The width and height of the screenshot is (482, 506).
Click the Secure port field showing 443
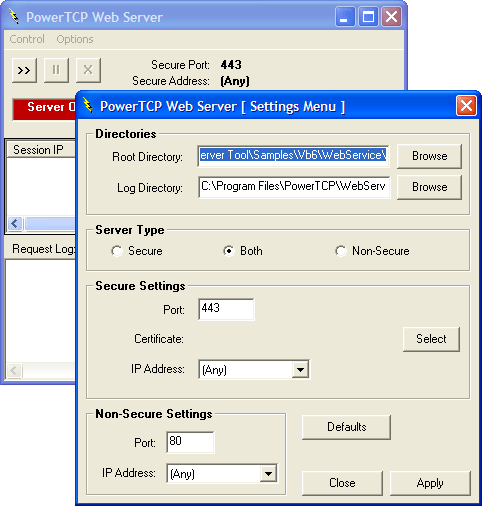[x=226, y=309]
